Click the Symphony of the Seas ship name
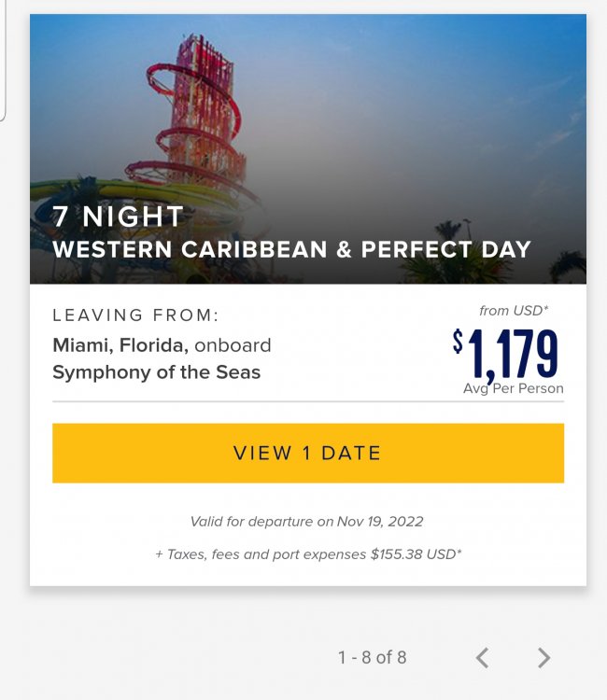Viewport: 607px width, 700px height. point(156,372)
